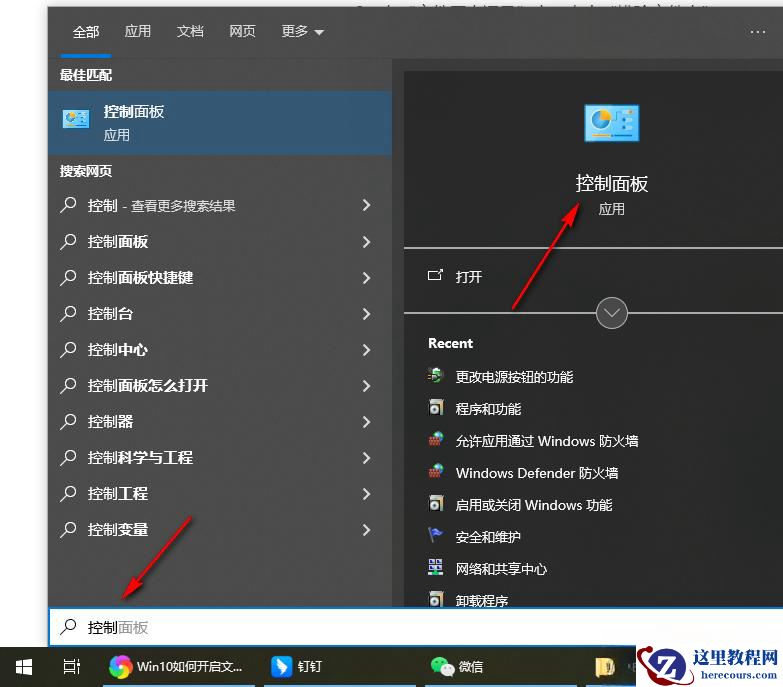Open recent item 程序和功能
The height and width of the screenshot is (687, 783).
(x=488, y=409)
